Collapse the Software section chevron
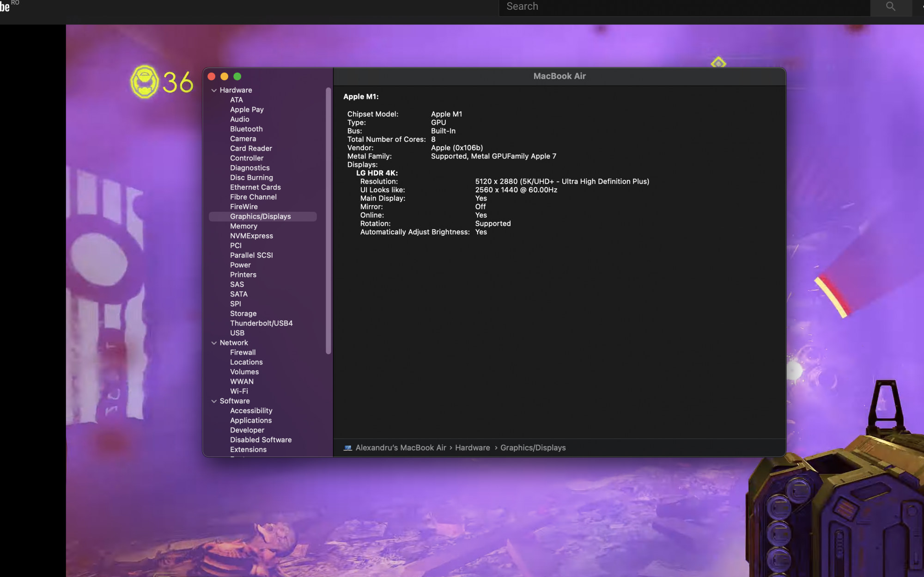Image resolution: width=924 pixels, height=577 pixels. tap(214, 401)
